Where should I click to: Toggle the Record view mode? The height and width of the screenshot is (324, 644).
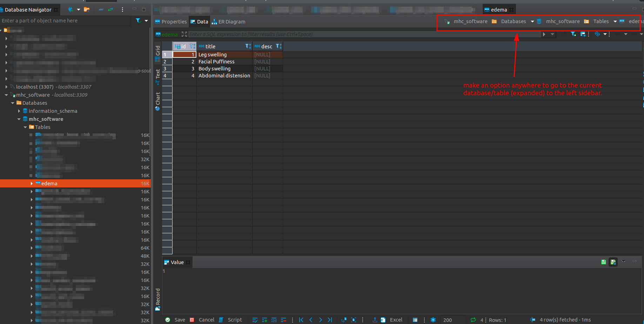(x=158, y=299)
